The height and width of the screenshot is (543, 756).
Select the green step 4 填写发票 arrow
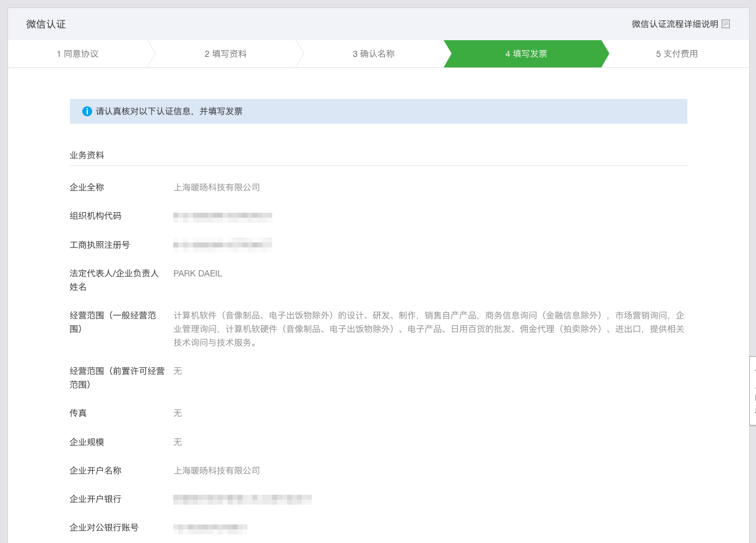[526, 54]
